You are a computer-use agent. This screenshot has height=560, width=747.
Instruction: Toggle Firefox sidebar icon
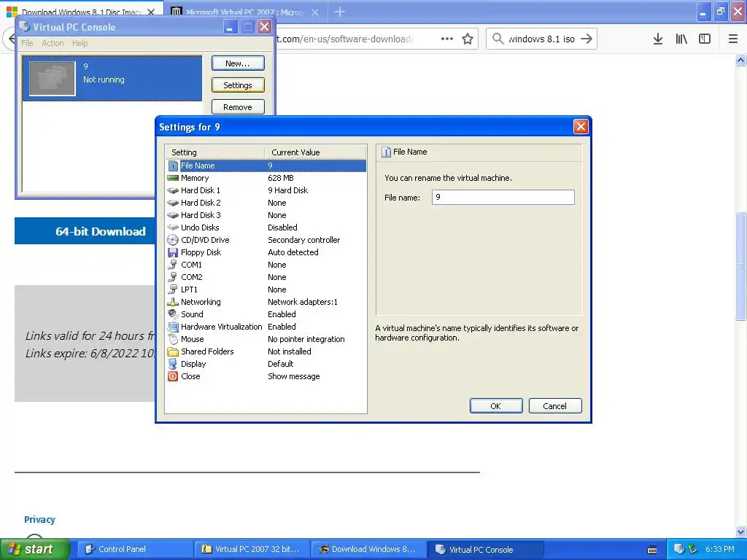705,39
